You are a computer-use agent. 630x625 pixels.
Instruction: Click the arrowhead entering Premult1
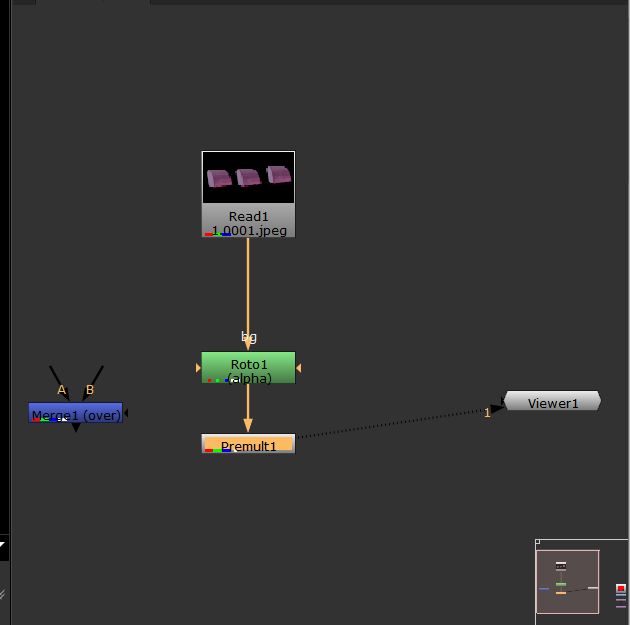click(x=248, y=425)
